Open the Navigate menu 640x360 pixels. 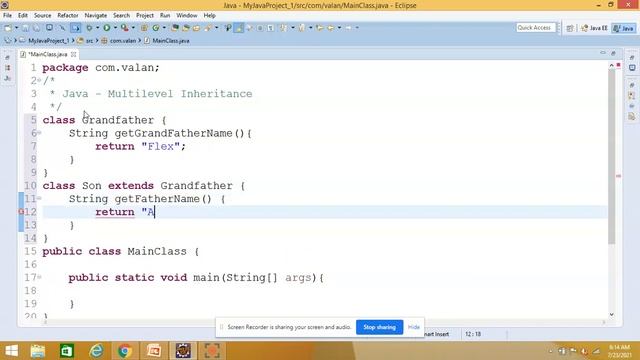[96, 16]
